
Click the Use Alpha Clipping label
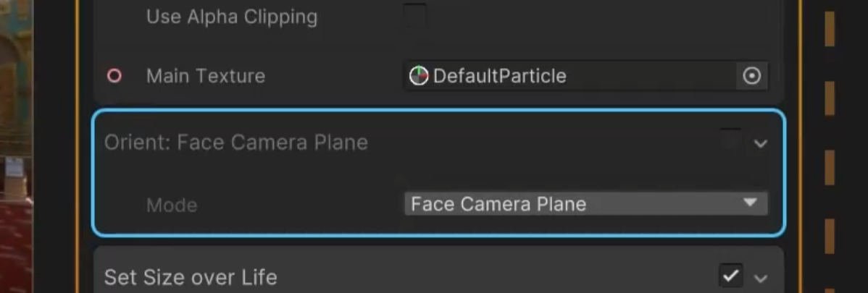pyautogui.click(x=232, y=17)
